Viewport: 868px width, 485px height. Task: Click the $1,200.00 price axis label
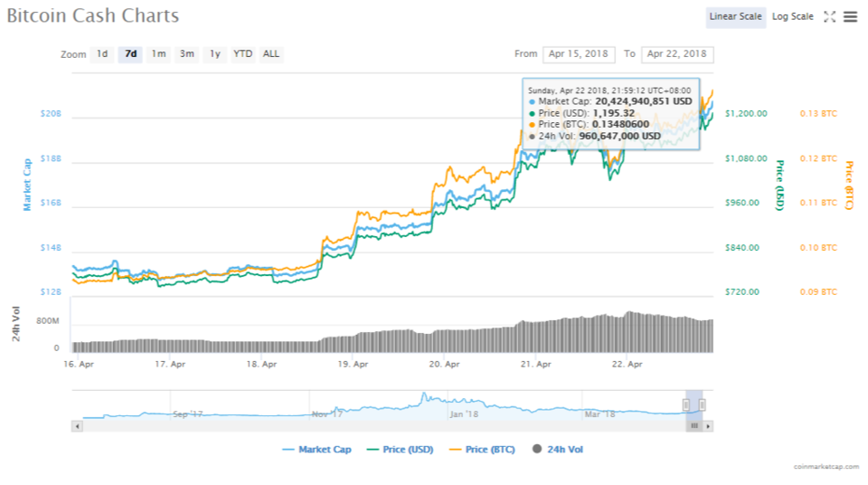tap(746, 114)
